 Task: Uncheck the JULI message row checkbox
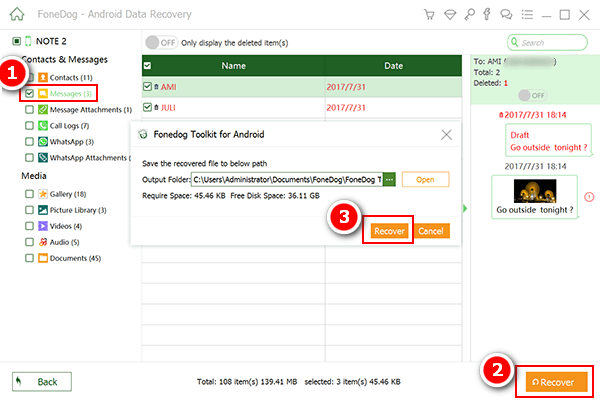point(147,108)
